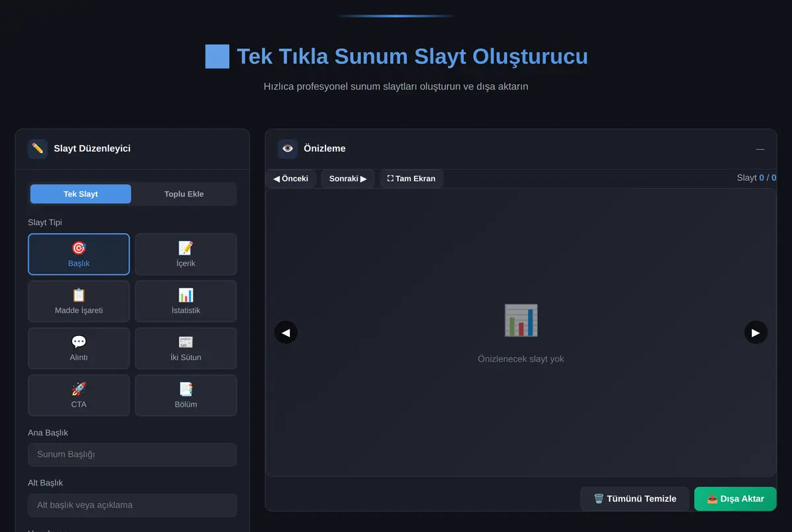Click the Önizlenecek slayt yok text
Screen dimensions: 792x532
(x=521, y=359)
